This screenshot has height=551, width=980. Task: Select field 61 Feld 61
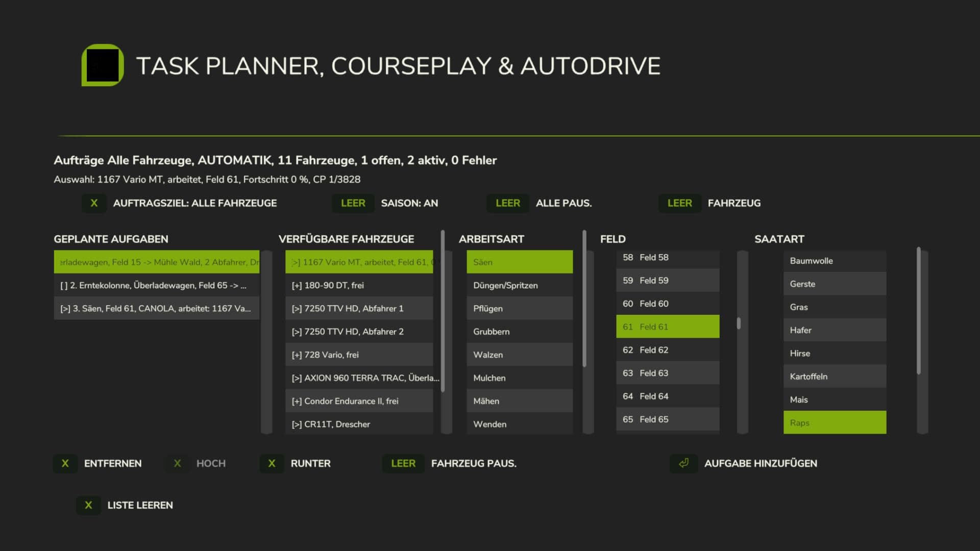click(668, 327)
